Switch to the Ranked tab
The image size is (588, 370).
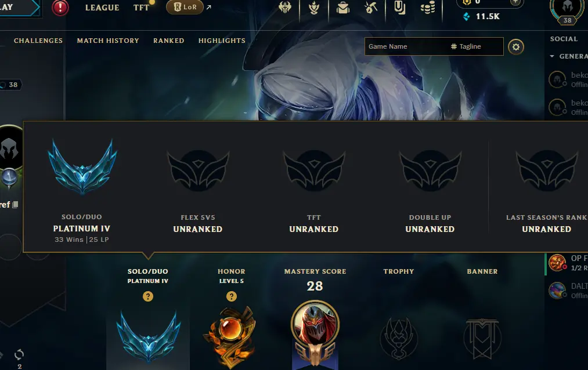click(169, 41)
